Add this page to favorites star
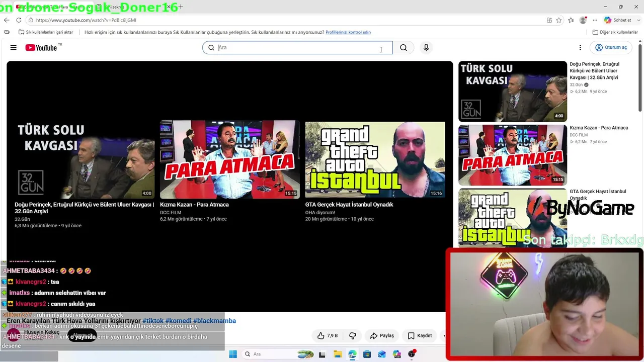 tap(559, 20)
